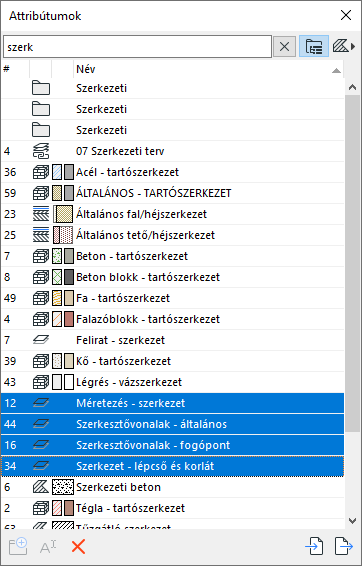Viewport: 362px width, 566px height.
Task: Open the attribute type filter dropdown
Action: pyautogui.click(x=343, y=47)
